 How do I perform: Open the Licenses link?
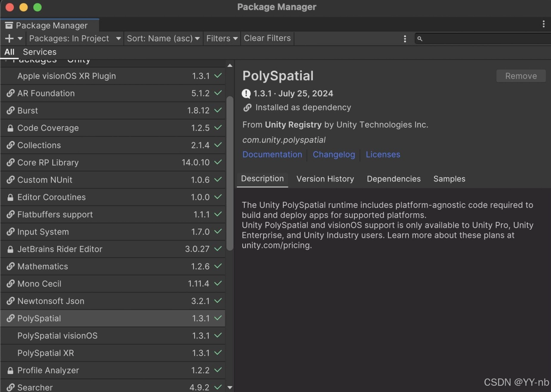383,154
